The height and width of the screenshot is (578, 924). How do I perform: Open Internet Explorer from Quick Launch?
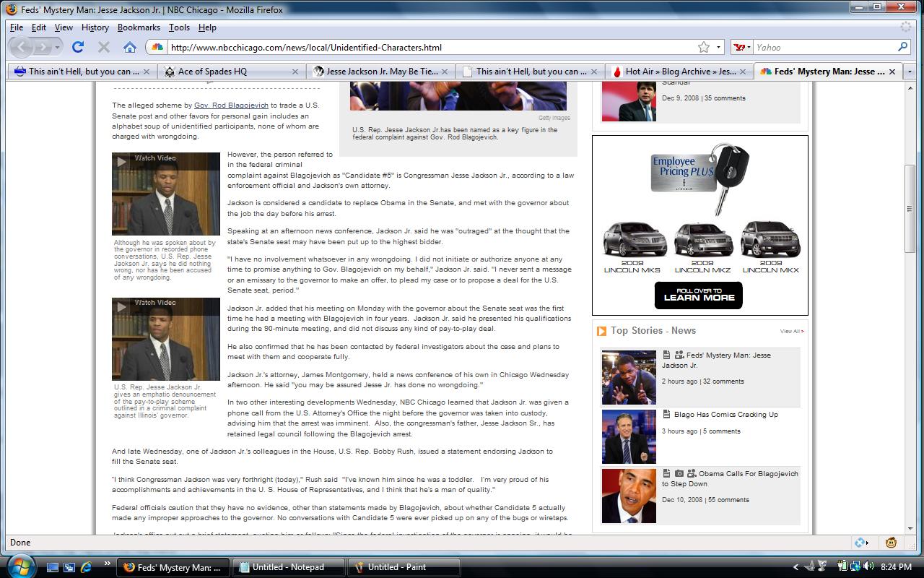86,567
